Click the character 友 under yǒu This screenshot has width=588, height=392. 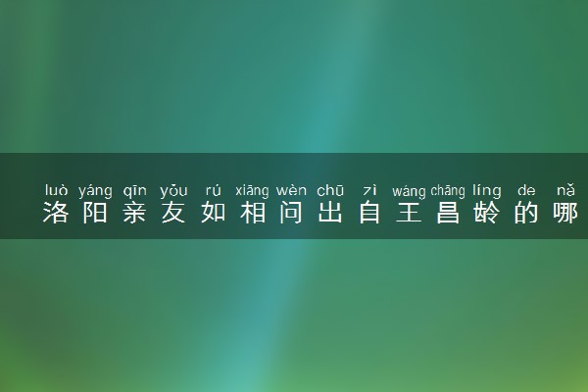click(173, 213)
